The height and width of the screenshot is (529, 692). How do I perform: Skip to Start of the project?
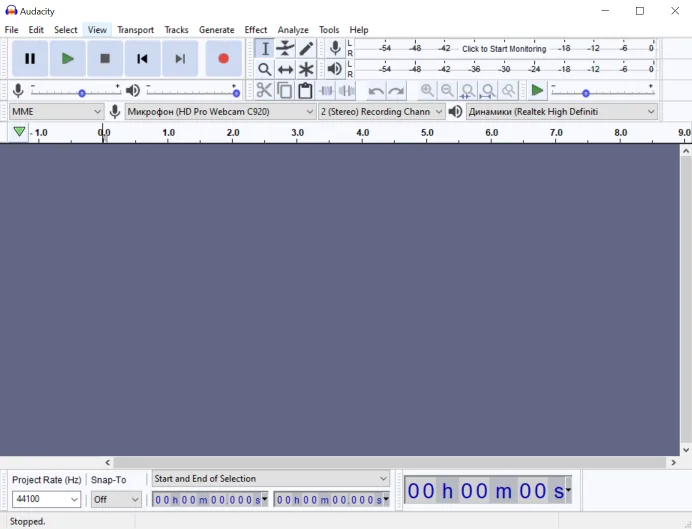142,59
